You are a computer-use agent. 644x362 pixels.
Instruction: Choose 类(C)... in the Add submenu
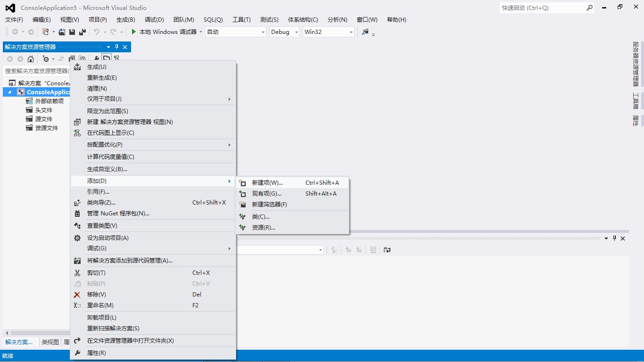[x=292, y=217]
